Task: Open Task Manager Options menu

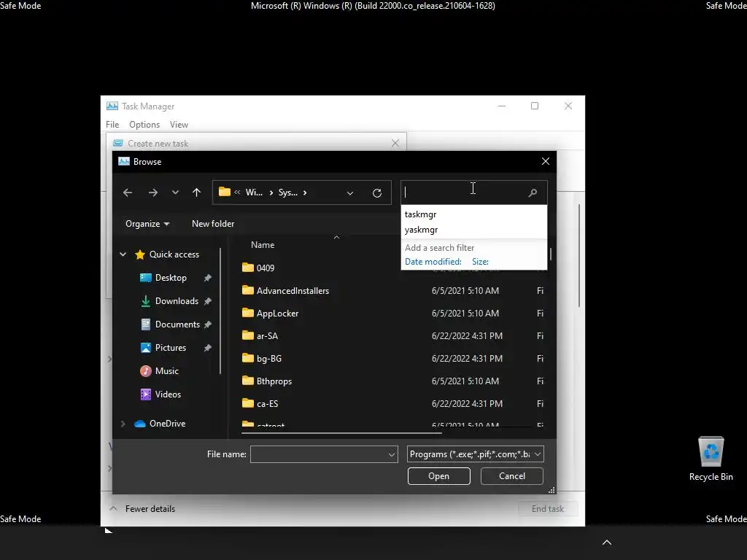Action: [x=144, y=124]
